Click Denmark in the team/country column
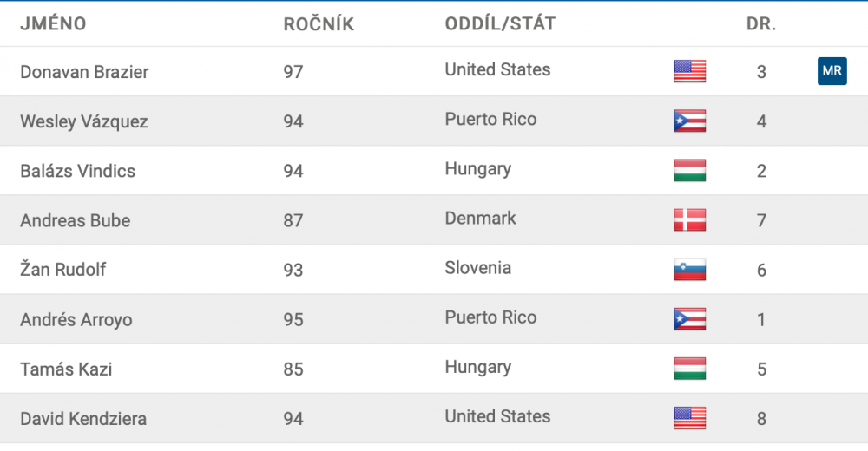This screenshot has width=868, height=451. (x=480, y=219)
